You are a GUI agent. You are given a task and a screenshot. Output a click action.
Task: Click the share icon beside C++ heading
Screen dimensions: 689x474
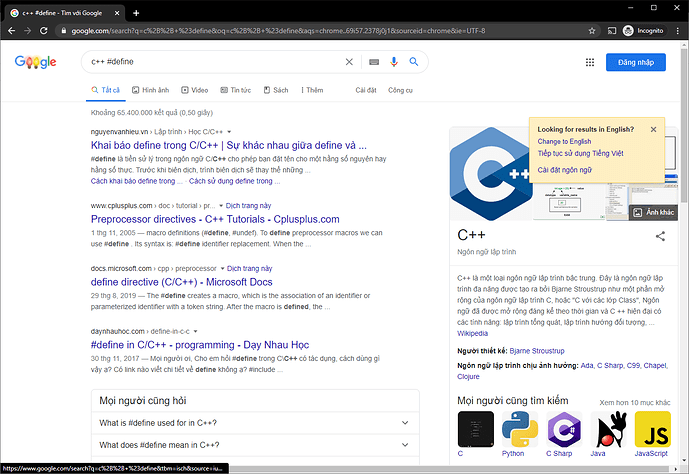point(660,236)
